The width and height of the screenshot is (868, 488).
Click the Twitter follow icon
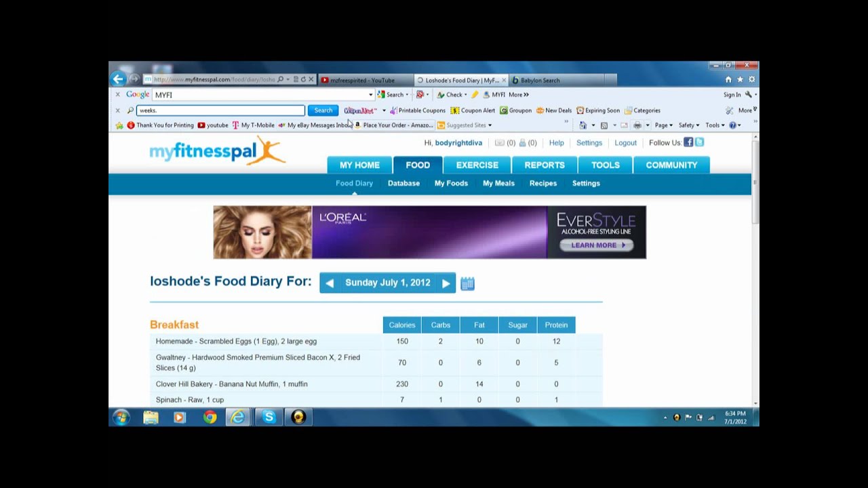(x=699, y=142)
